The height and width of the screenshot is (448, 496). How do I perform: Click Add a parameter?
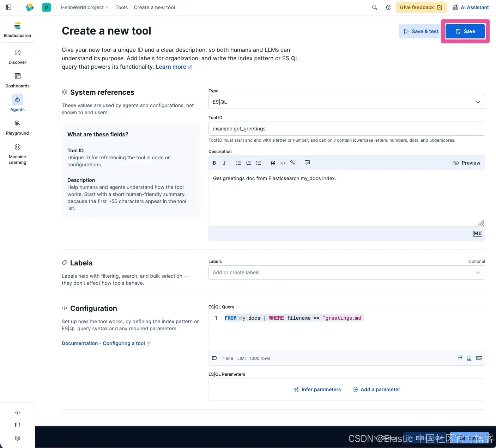click(x=376, y=389)
